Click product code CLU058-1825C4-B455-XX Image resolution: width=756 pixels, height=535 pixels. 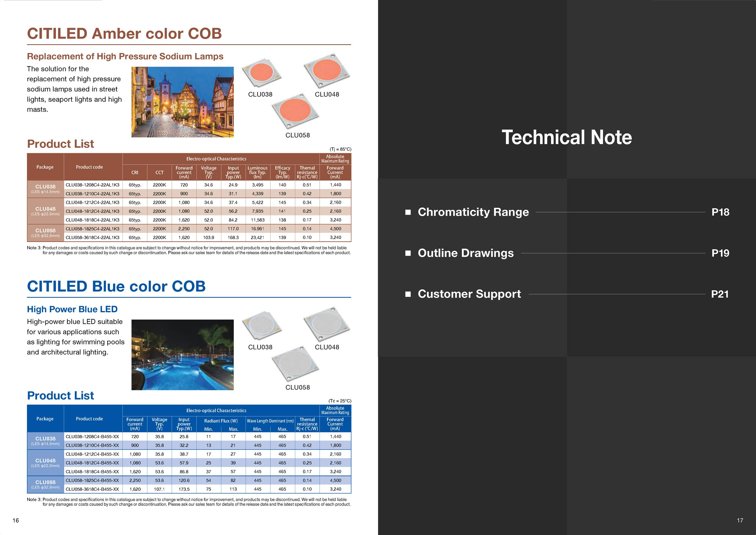point(92,480)
